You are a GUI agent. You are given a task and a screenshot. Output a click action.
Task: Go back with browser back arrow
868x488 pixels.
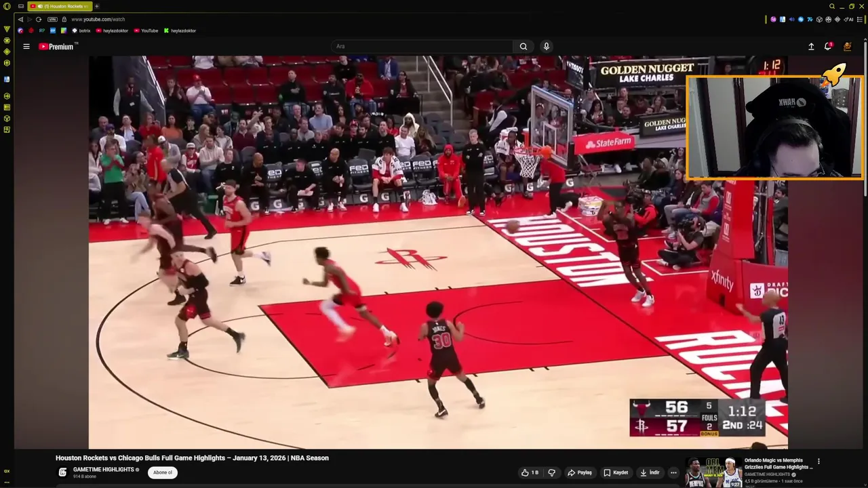pyautogui.click(x=20, y=19)
